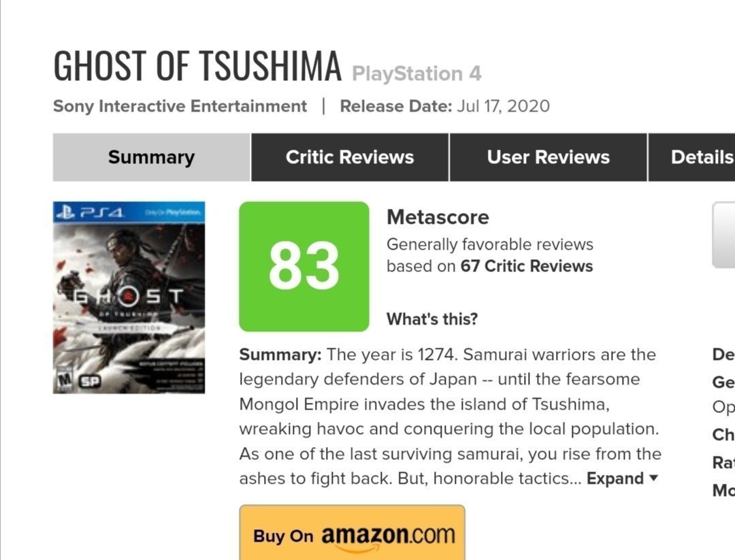Open the Ghost of Tsushima cover art

[129, 297]
